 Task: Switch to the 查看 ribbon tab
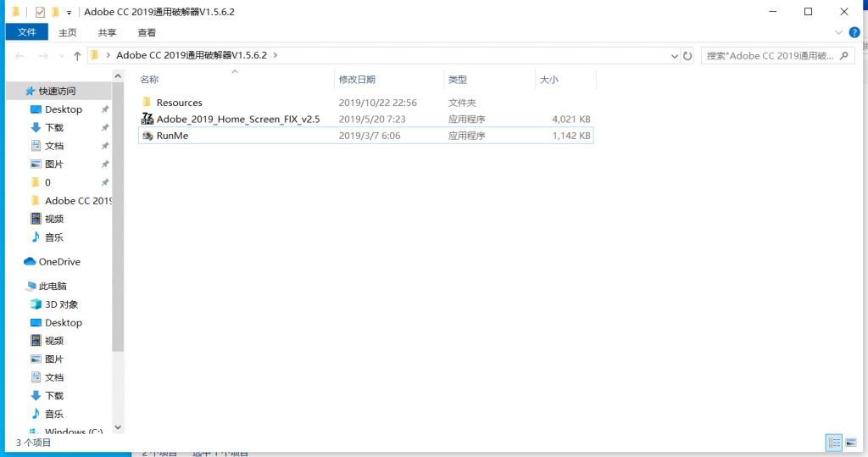tap(147, 32)
